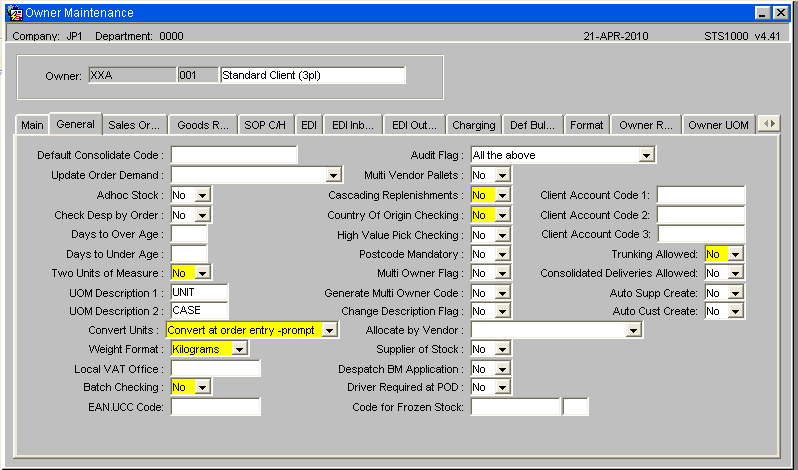
Task: Select the General tab
Action: [75, 124]
